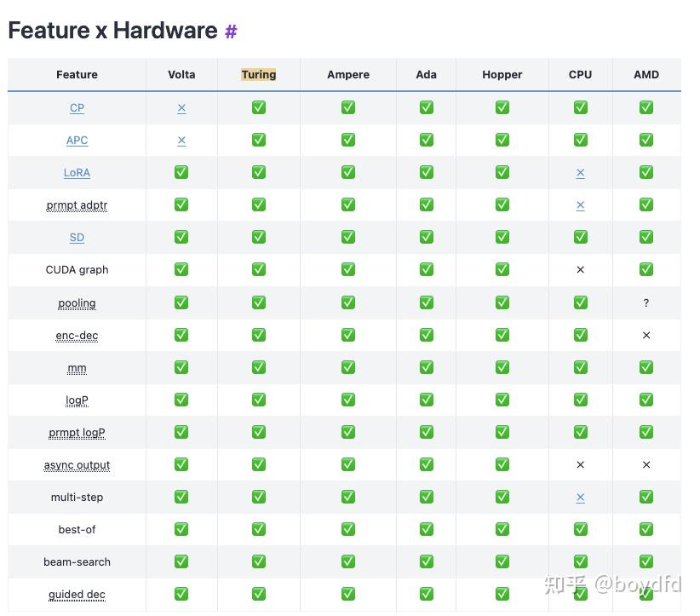Click the green checkmark for best-of on Ada
Screen dimensions: 700x616
[427, 529]
